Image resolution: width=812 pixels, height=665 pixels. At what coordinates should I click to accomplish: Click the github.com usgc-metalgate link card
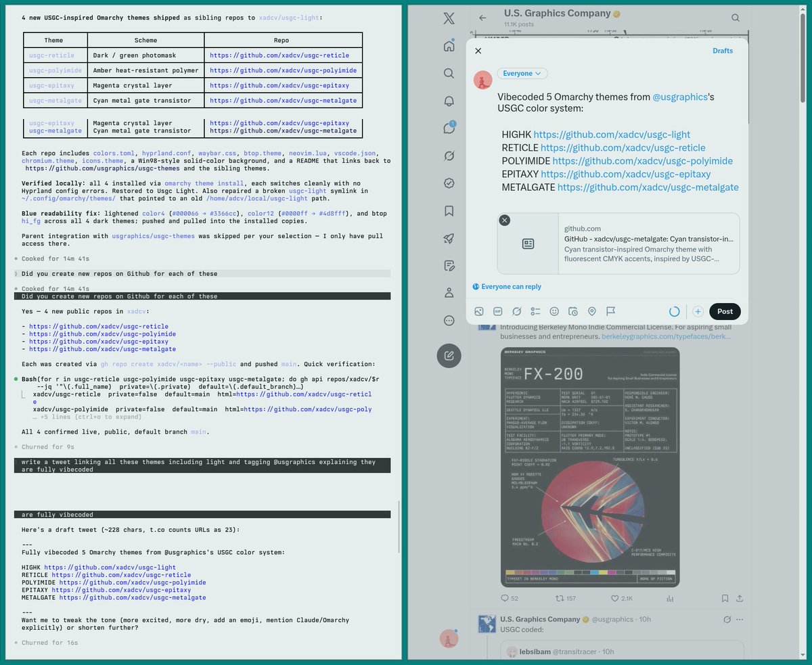[618, 244]
